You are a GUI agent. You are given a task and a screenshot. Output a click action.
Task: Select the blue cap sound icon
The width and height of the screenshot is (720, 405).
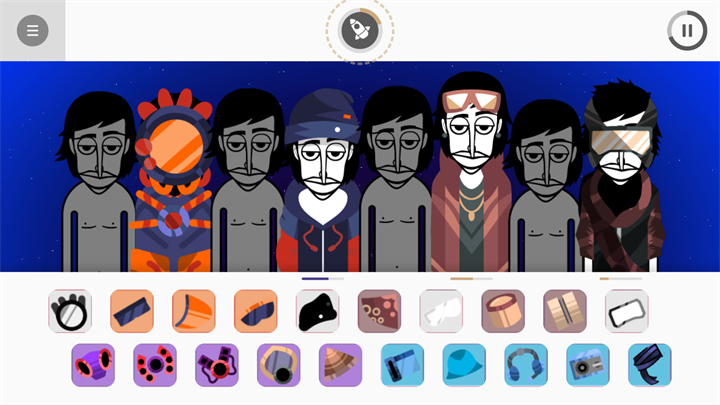pos(464,365)
